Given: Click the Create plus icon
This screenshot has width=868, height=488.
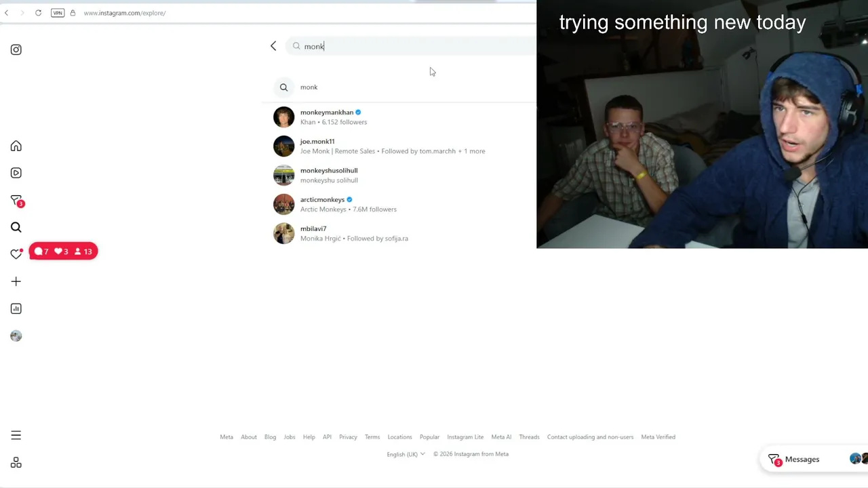Looking at the screenshot, I should point(16,281).
